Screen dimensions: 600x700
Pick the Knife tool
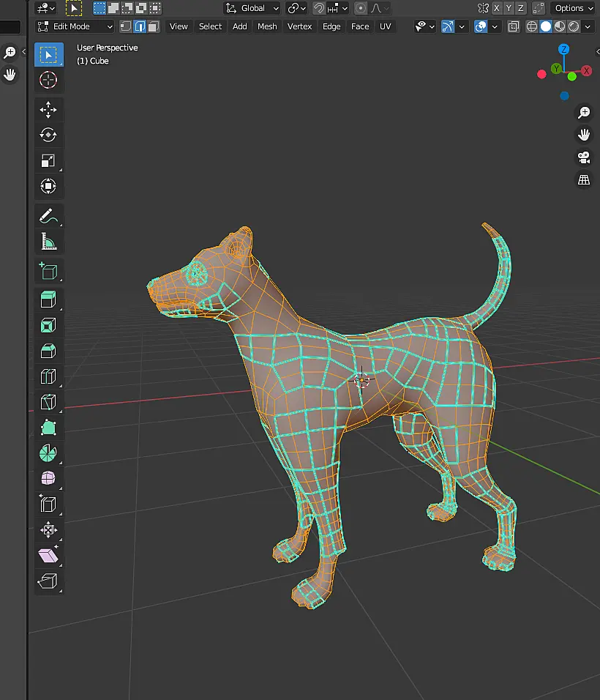[x=48, y=402]
